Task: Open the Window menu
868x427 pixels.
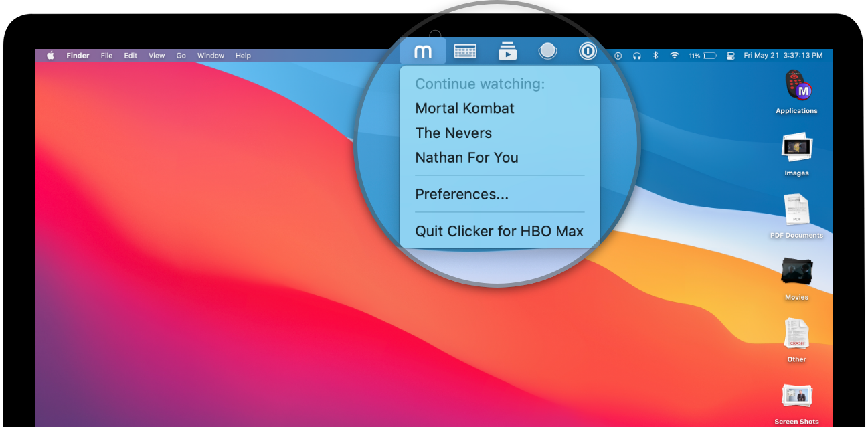Action: pyautogui.click(x=211, y=56)
